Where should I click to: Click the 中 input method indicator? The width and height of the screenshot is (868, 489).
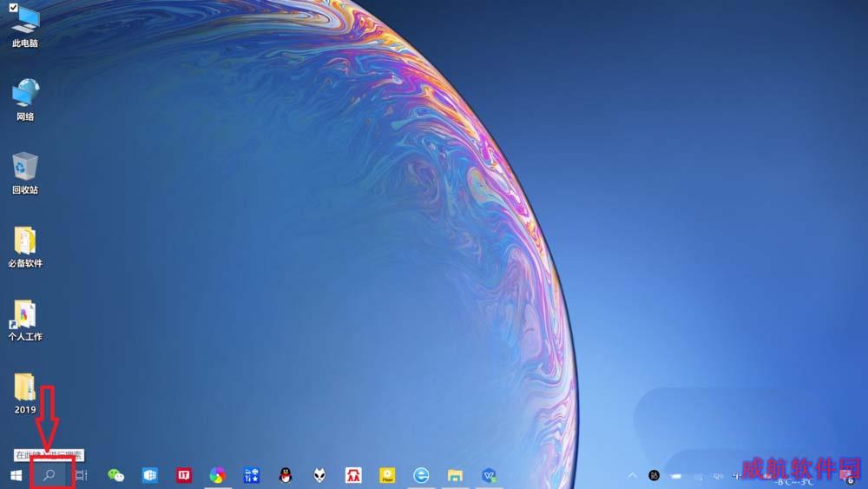[736, 476]
